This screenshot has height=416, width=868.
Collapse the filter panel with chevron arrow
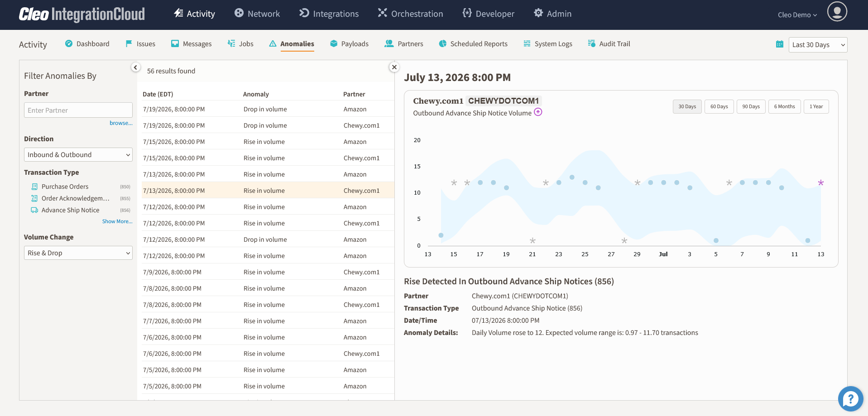[x=135, y=67]
